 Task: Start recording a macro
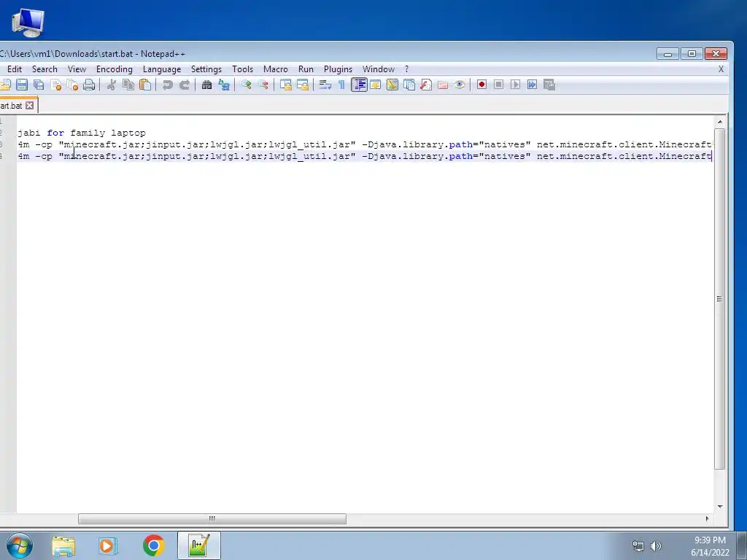481,85
